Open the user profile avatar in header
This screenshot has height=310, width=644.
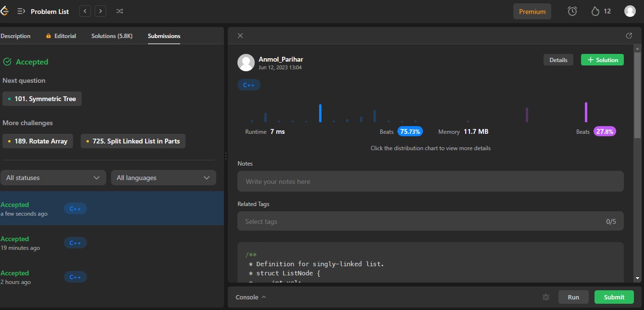(x=630, y=11)
